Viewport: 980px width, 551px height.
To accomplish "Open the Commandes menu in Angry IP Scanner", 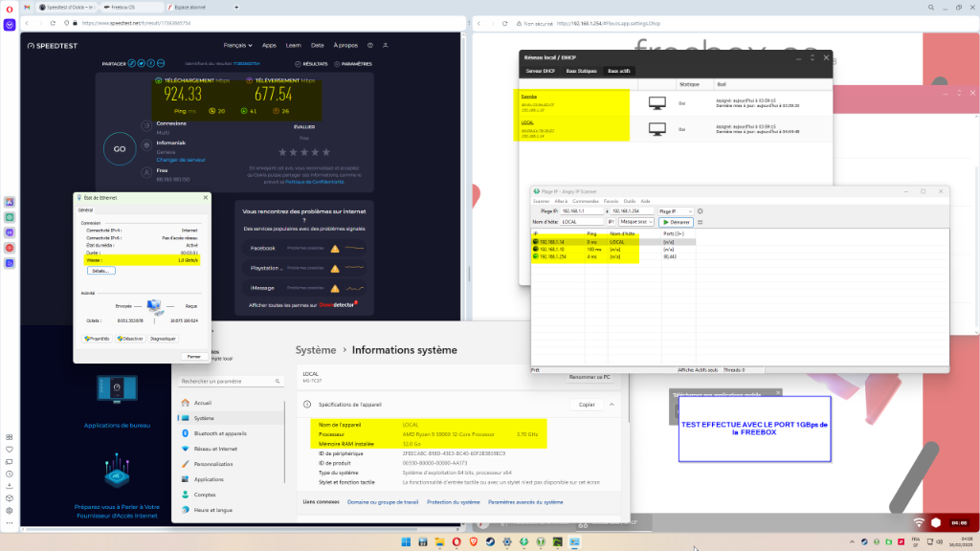I will pyautogui.click(x=587, y=201).
